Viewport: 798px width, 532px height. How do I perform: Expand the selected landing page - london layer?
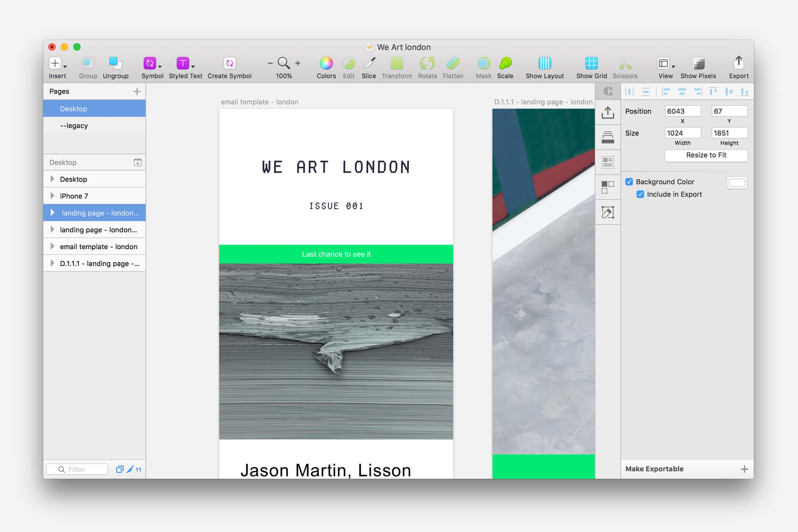click(52, 213)
